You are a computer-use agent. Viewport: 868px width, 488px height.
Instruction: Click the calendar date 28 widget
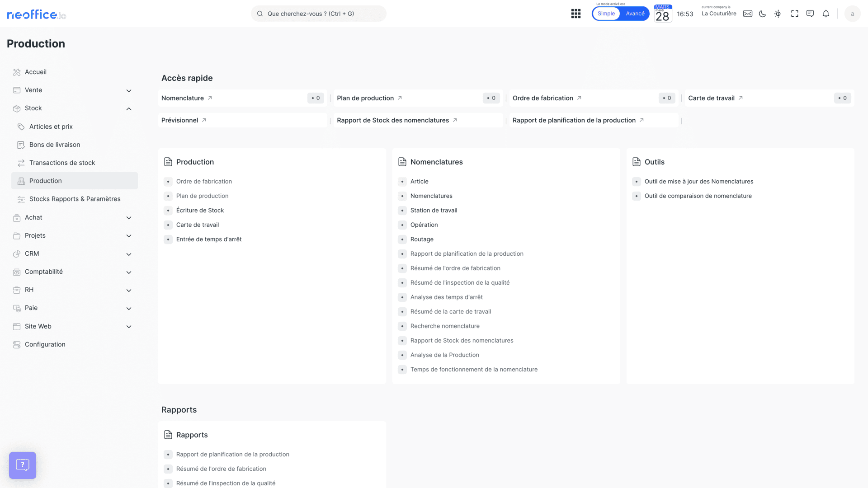(x=662, y=14)
